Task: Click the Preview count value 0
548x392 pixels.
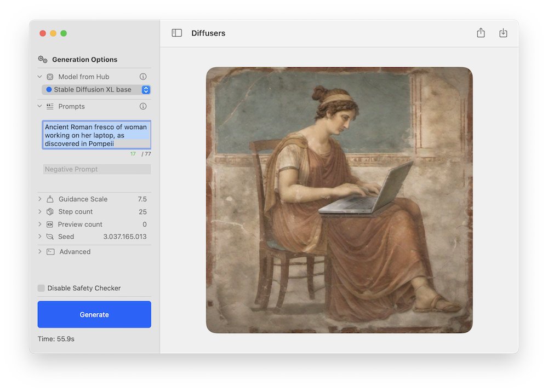Action: tap(145, 224)
